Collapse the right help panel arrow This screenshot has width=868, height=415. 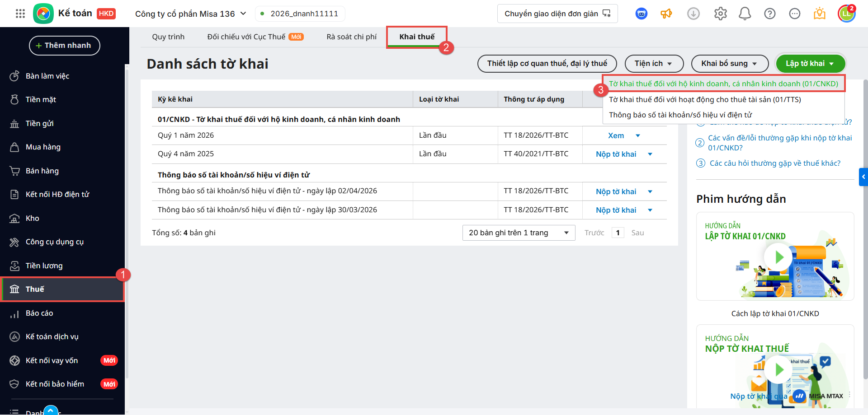pos(863,177)
